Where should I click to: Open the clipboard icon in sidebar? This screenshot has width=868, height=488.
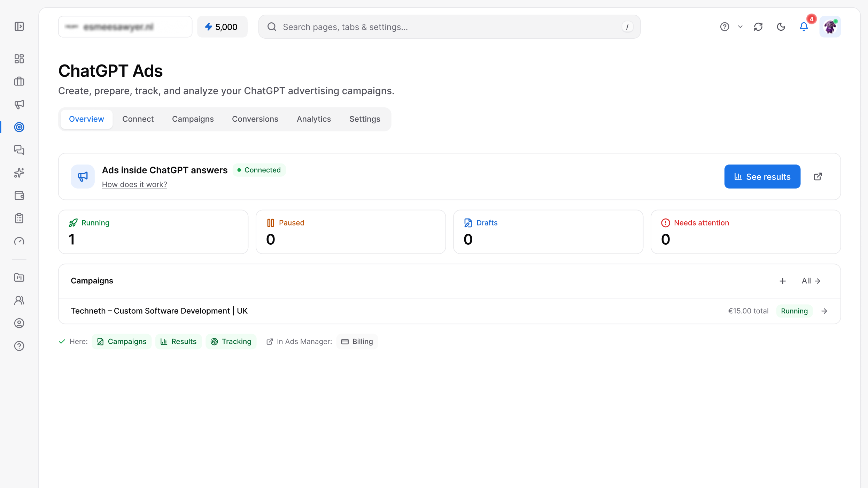tap(19, 218)
